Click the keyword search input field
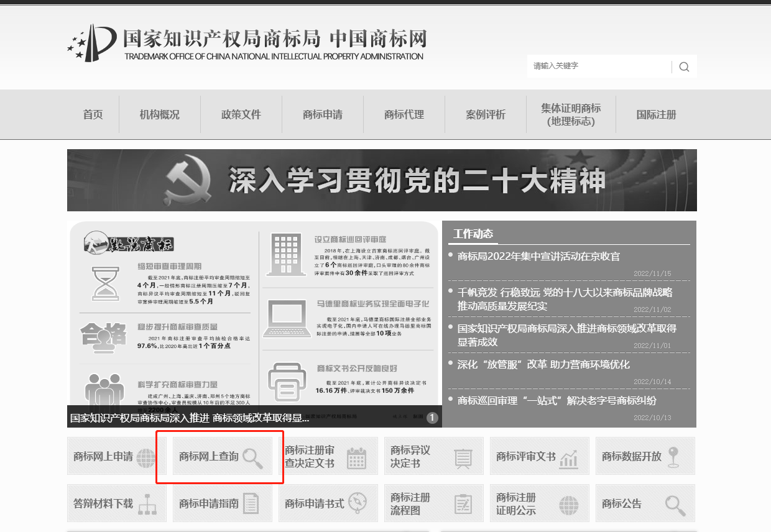 tap(599, 66)
